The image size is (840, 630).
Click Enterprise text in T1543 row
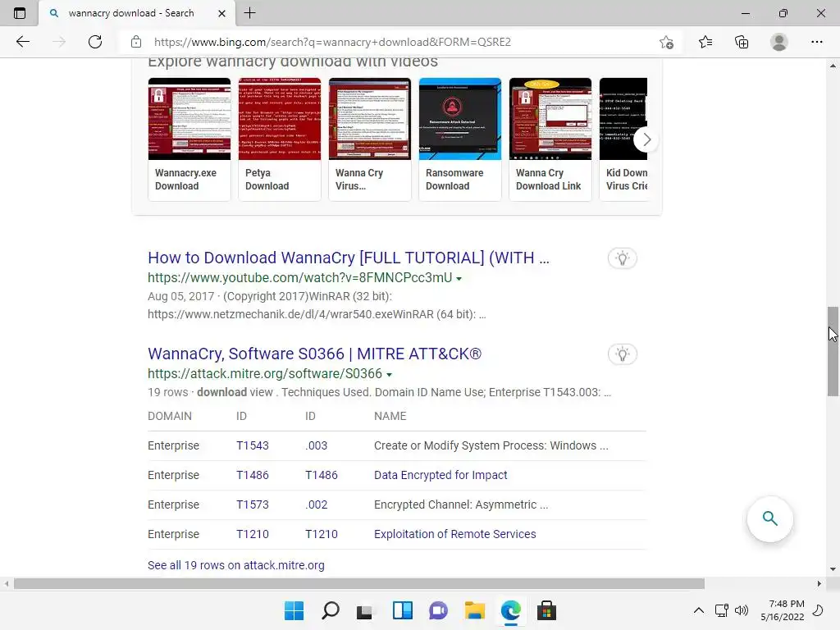point(174,445)
